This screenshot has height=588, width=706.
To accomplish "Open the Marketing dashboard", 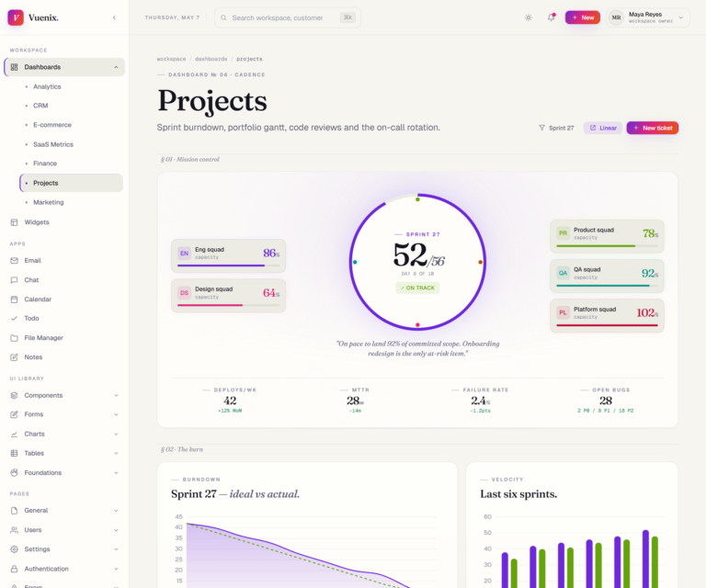I will click(x=71, y=202).
